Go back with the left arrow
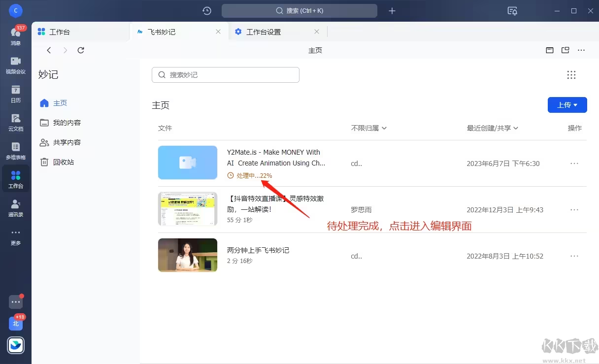This screenshot has width=599, height=364. click(49, 50)
